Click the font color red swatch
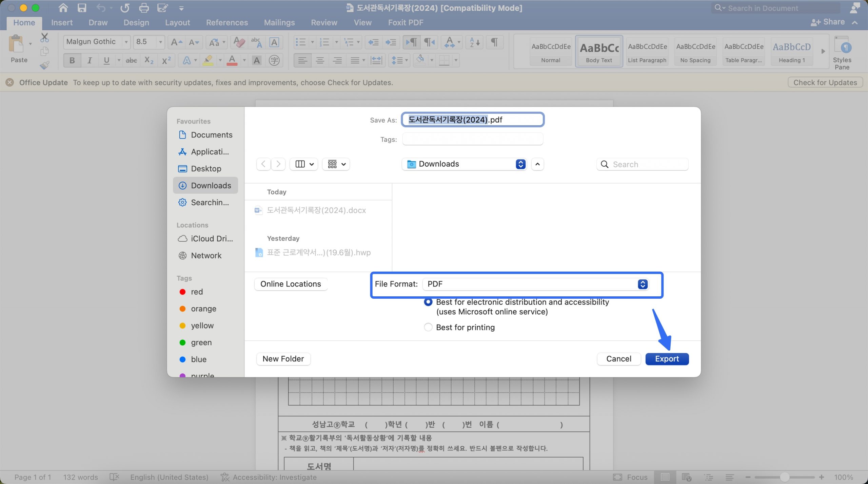 pyautogui.click(x=232, y=60)
